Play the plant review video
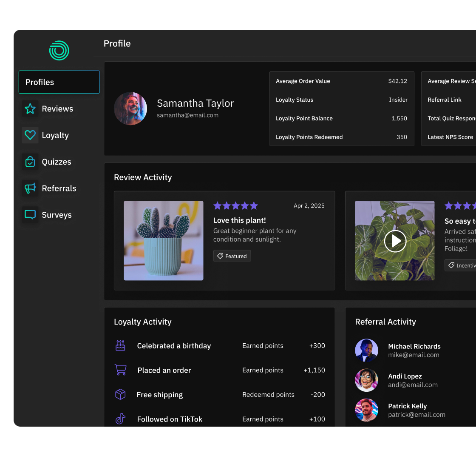This screenshot has width=476, height=456. (395, 241)
